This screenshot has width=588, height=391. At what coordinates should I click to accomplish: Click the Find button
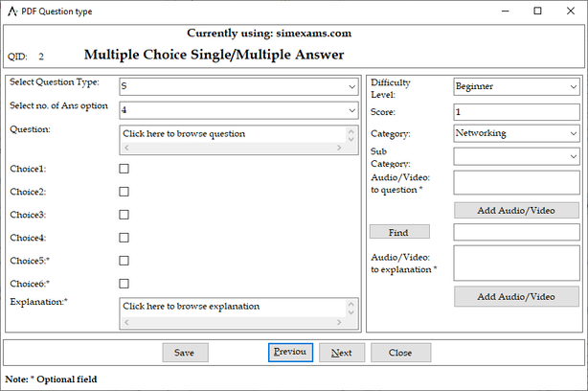[399, 232]
